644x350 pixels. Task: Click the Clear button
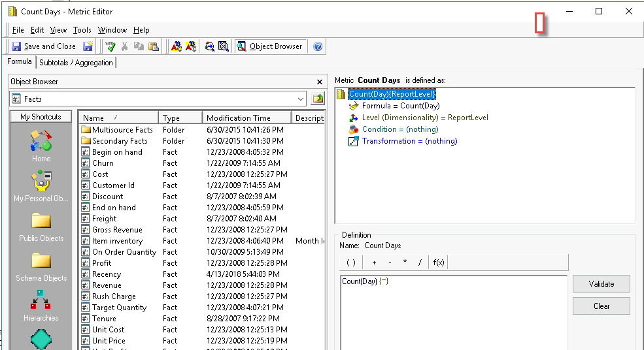point(602,306)
